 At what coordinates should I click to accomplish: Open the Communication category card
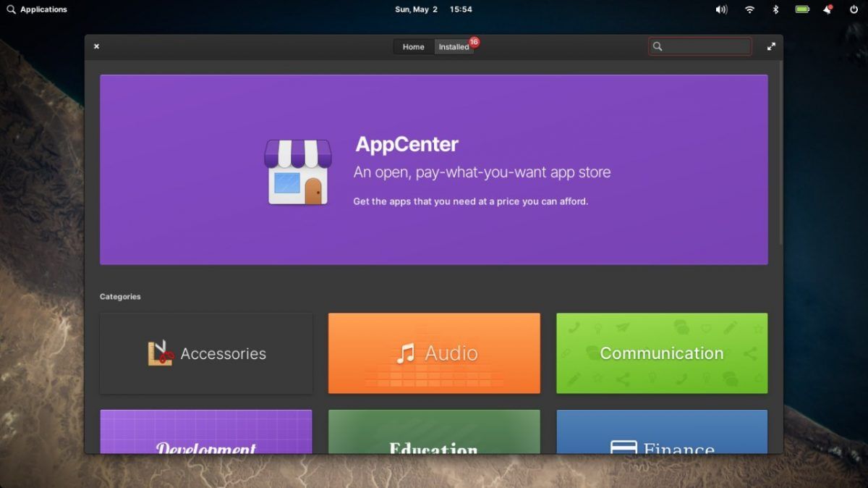point(662,353)
